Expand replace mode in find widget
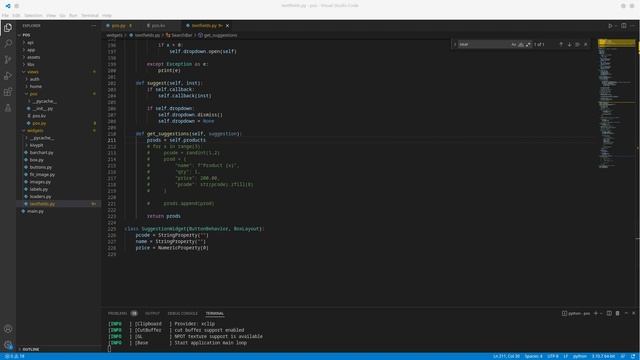 (455, 44)
